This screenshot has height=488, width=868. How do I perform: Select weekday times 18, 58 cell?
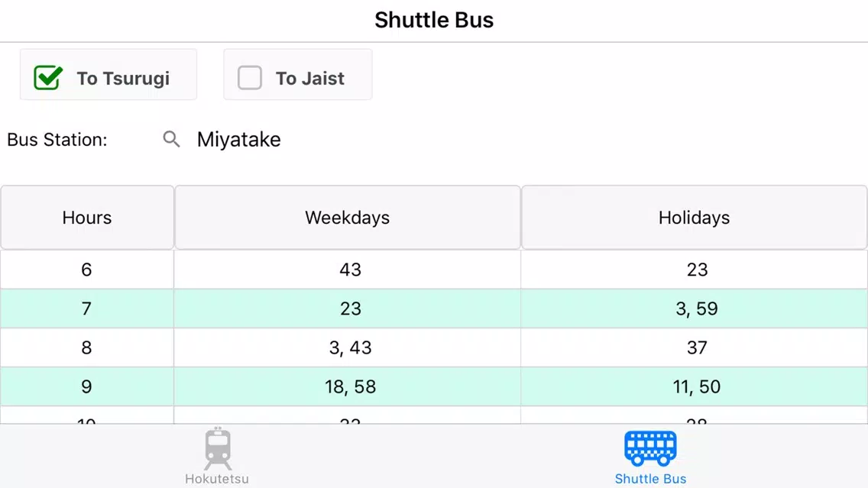point(347,386)
